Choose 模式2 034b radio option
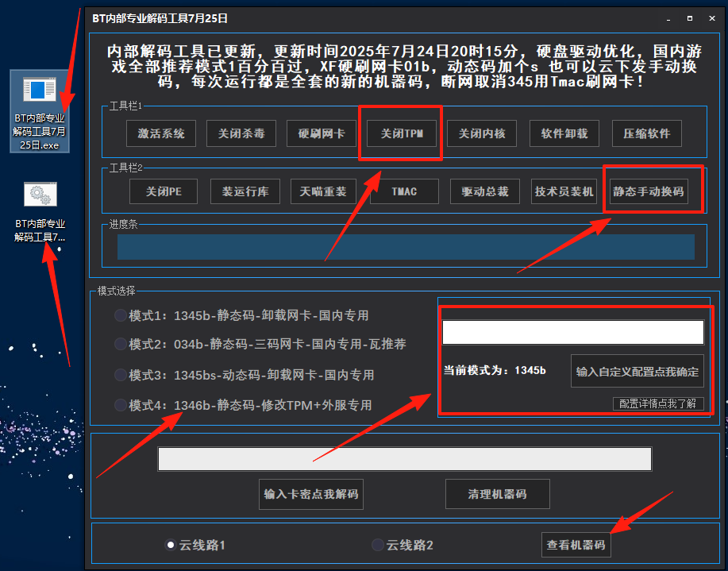The width and height of the screenshot is (728, 571). click(121, 344)
